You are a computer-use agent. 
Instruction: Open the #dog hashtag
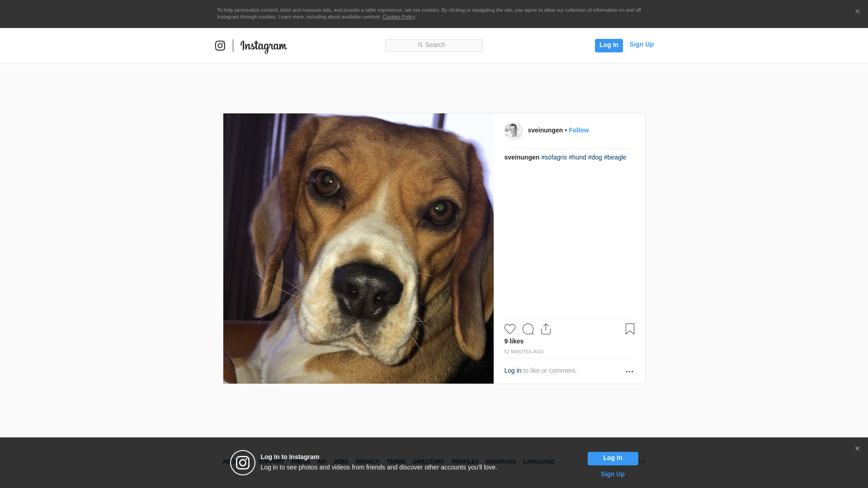[x=595, y=157]
